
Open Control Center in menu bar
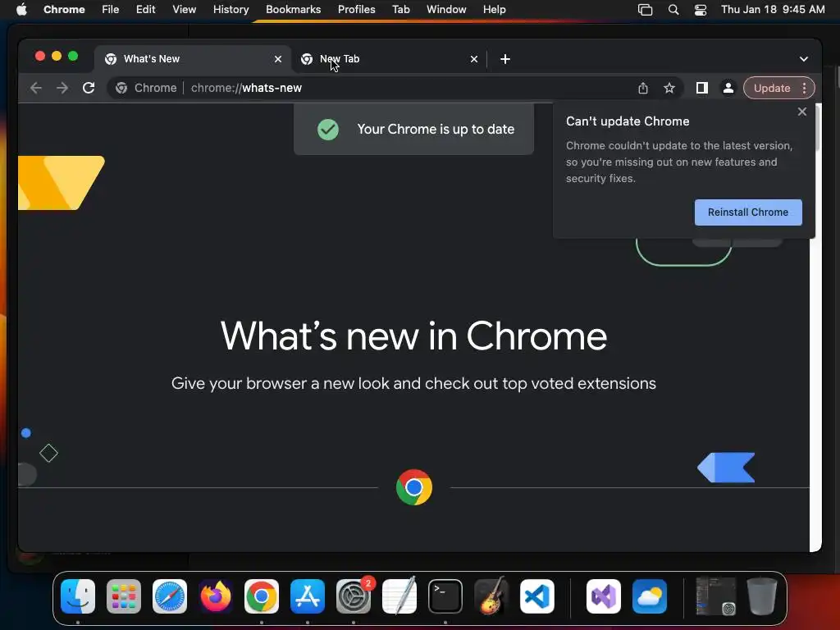(701, 10)
